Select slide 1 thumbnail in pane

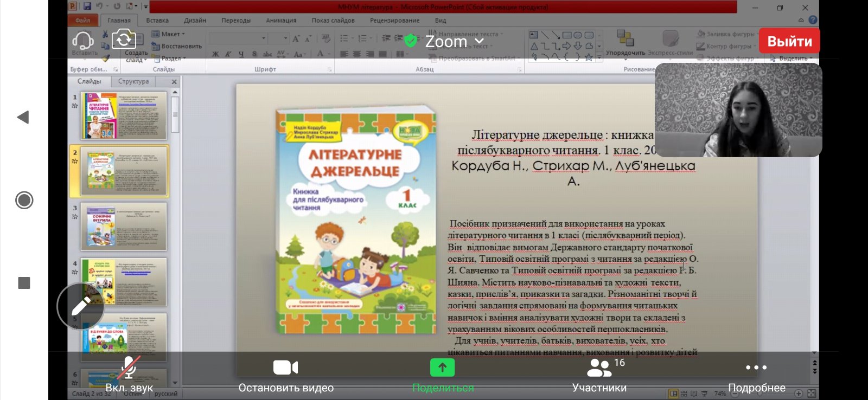[x=124, y=115]
